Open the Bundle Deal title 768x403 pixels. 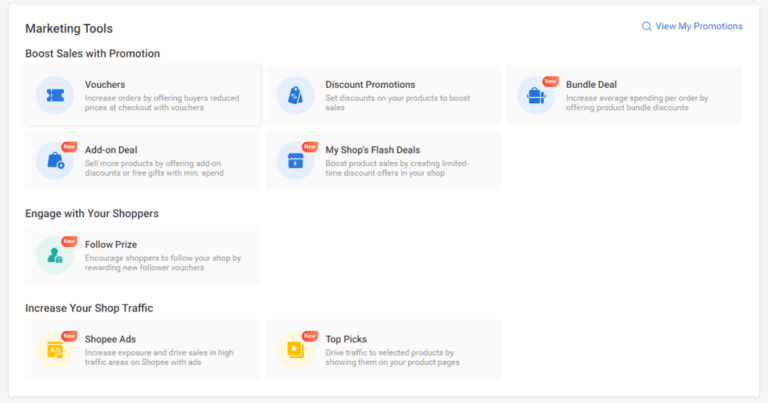[591, 85]
